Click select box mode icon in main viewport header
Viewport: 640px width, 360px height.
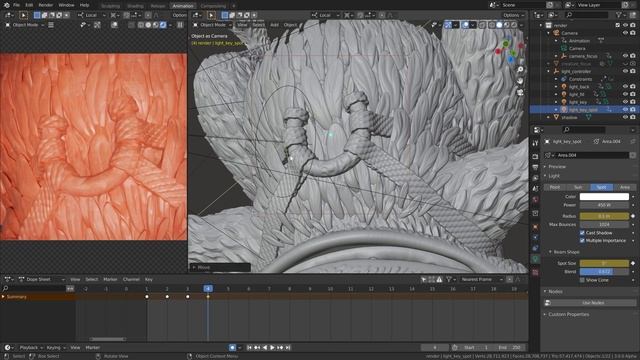pyautogui.click(x=225, y=15)
